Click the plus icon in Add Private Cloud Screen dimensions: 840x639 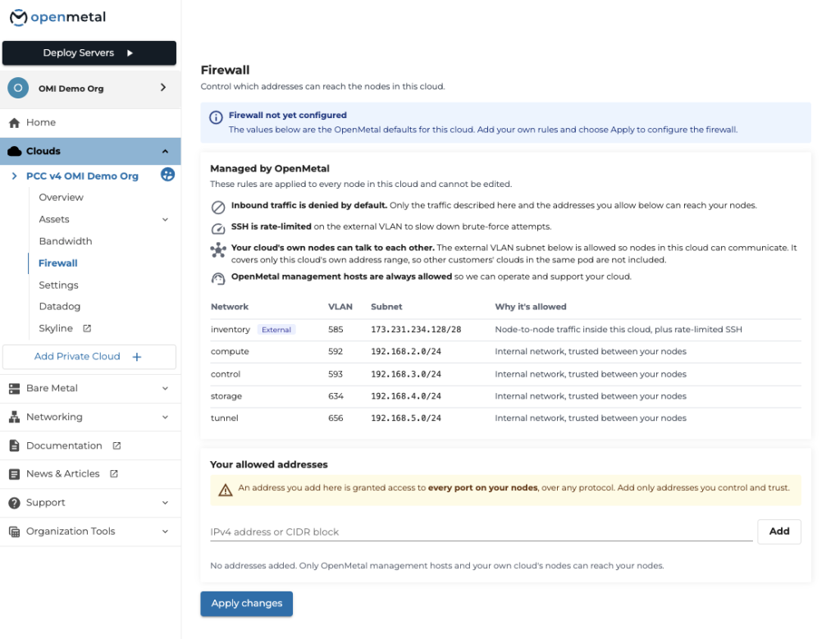(137, 357)
